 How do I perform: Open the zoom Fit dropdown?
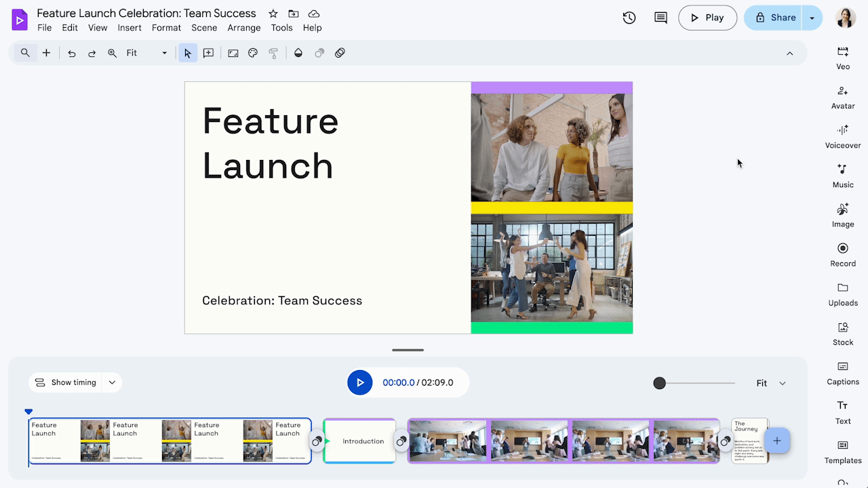(163, 52)
